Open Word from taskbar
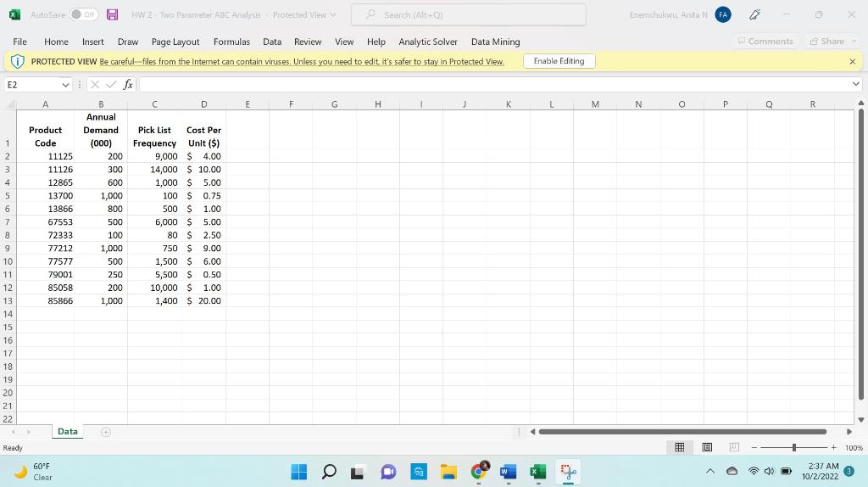 click(509, 472)
